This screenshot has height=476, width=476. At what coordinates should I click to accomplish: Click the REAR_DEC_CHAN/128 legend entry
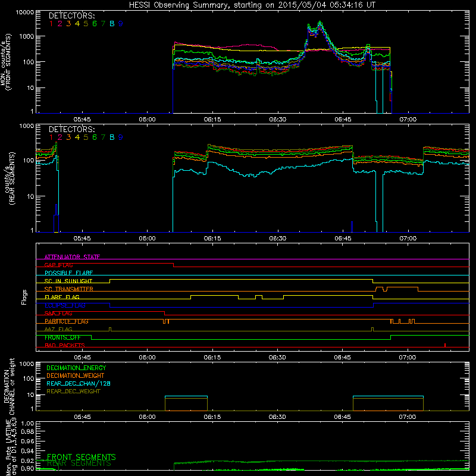pos(79,384)
